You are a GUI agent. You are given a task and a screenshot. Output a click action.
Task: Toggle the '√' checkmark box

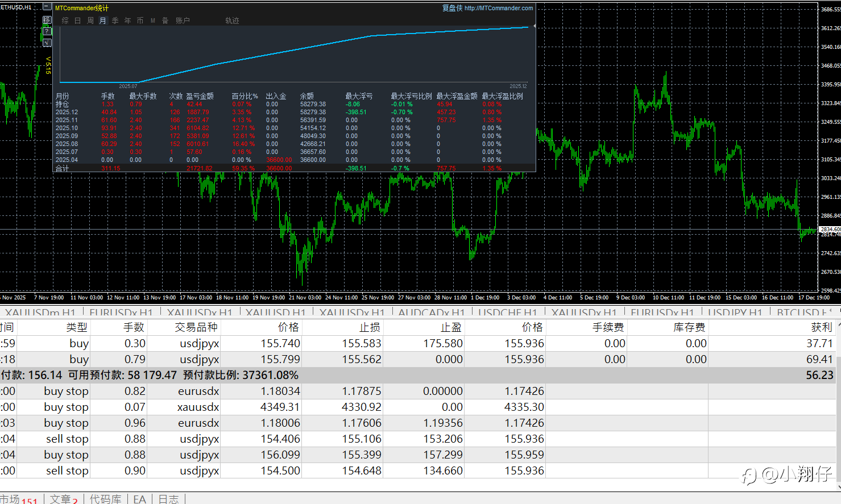coord(47,43)
